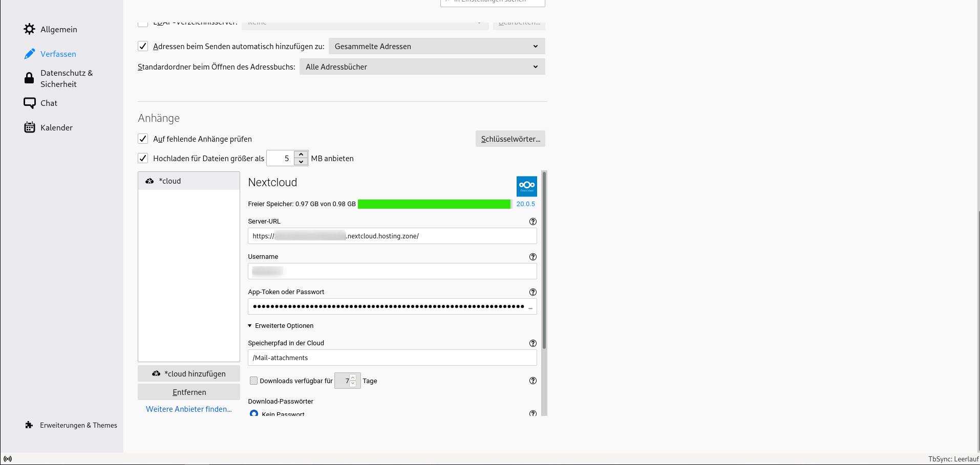Image resolution: width=980 pixels, height=465 pixels.
Task: Enable Downloads verfügbar für checkbox
Action: point(253,381)
